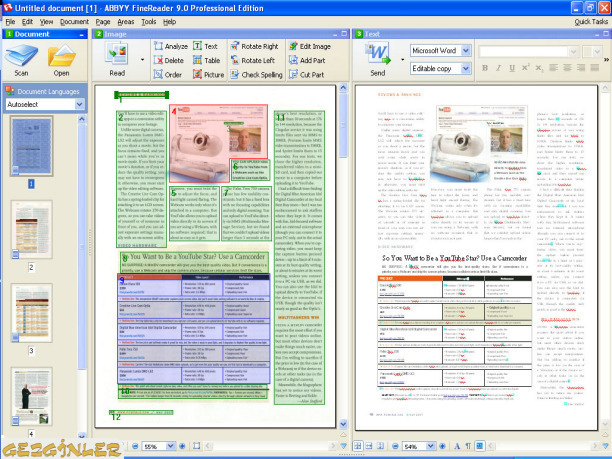Open the Edit menu
The width and height of the screenshot is (612, 459).
27,22
